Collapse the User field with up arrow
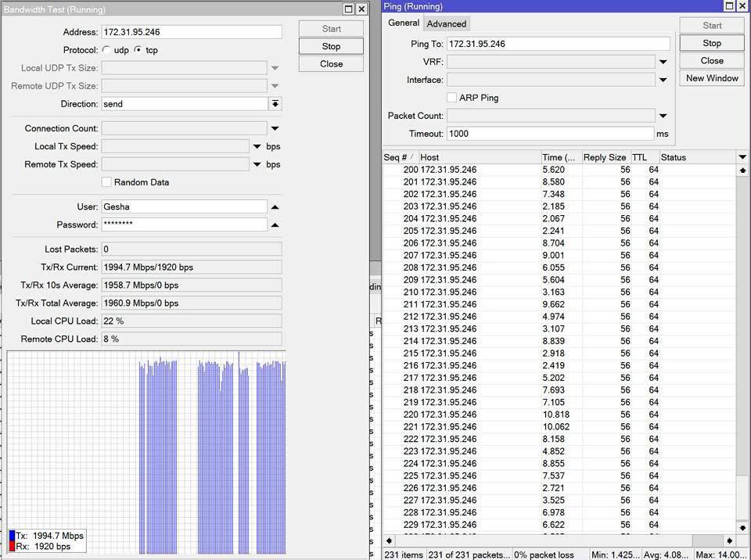Image resolution: width=751 pixels, height=560 pixels. click(x=275, y=207)
